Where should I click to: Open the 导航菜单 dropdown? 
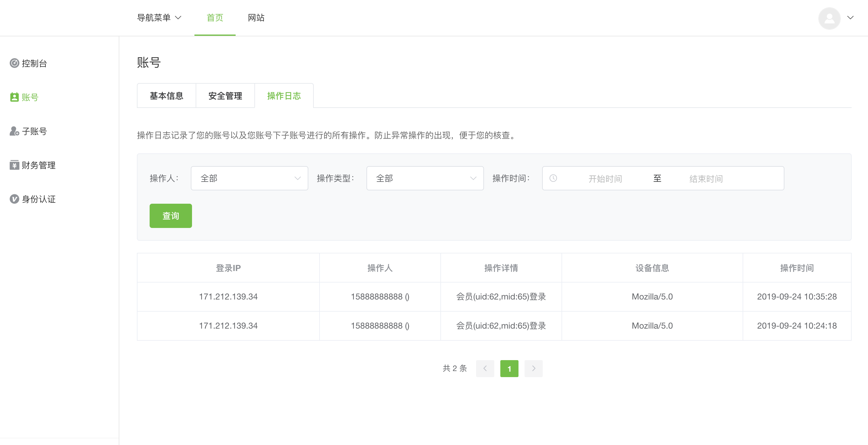159,18
